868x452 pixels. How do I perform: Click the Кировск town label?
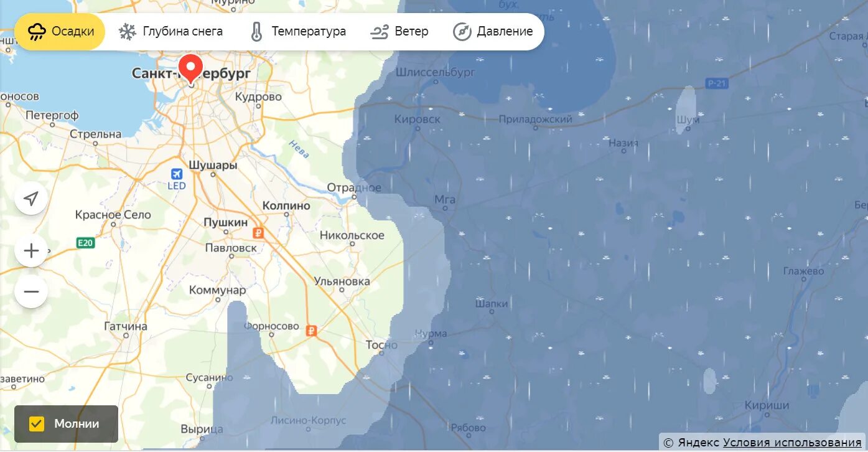(x=418, y=119)
